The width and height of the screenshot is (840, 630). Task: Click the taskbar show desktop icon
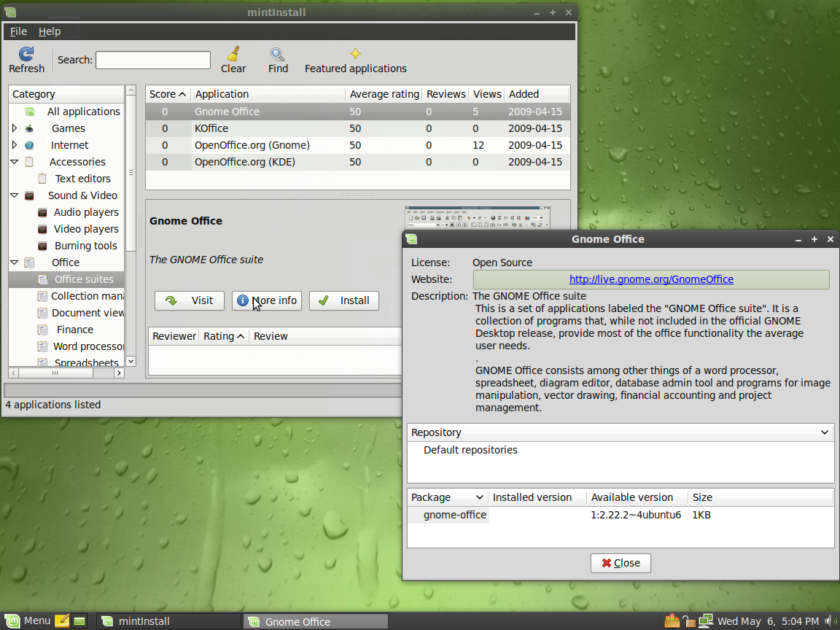(x=79, y=621)
